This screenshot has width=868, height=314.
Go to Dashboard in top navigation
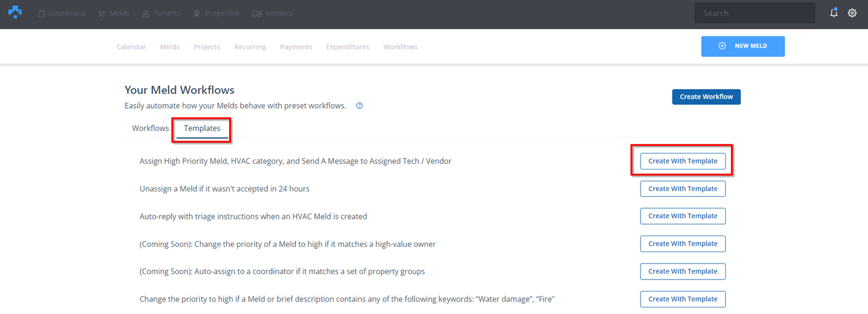[x=61, y=13]
